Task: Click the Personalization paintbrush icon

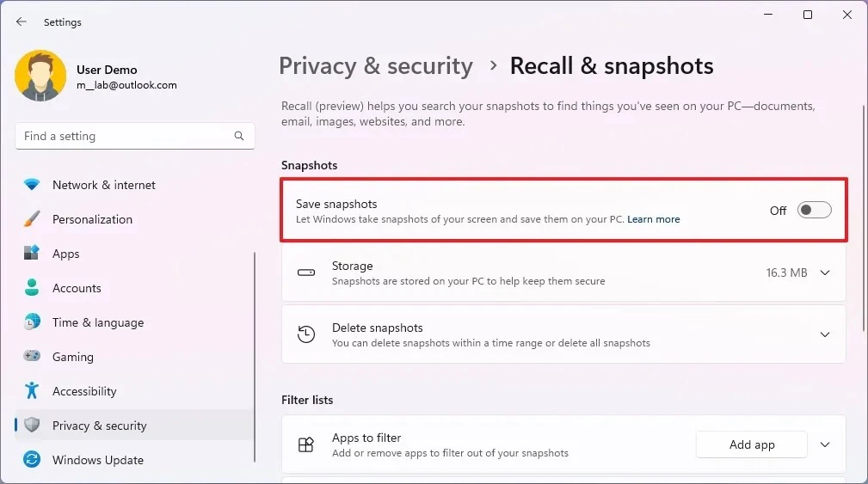Action: click(x=32, y=219)
